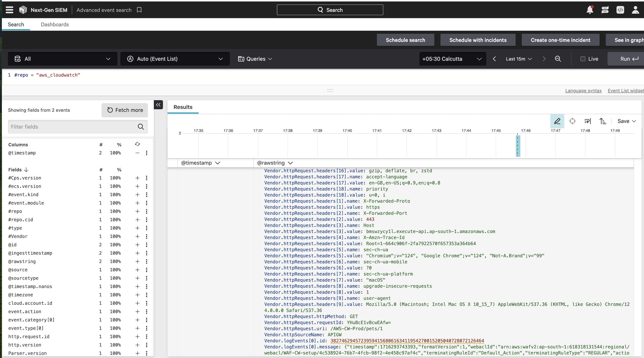Bookmark the Advanced event search page
This screenshot has height=358, width=644.
[x=139, y=10]
